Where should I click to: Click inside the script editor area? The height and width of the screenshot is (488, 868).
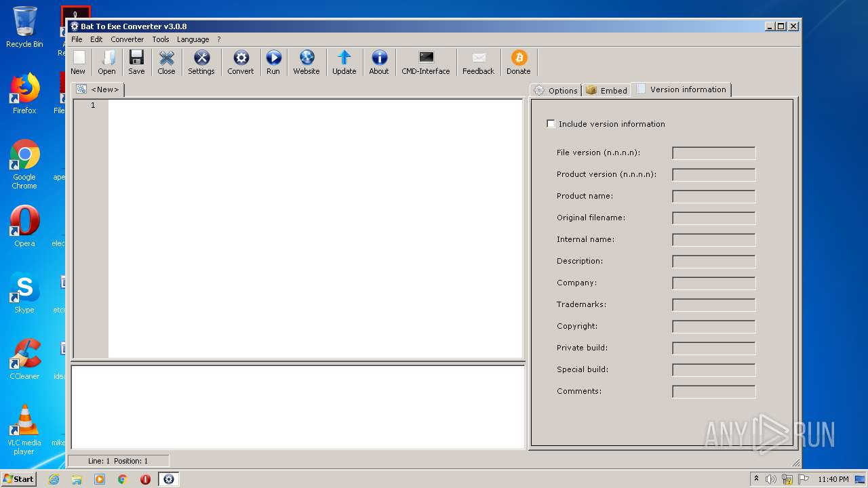point(315,228)
